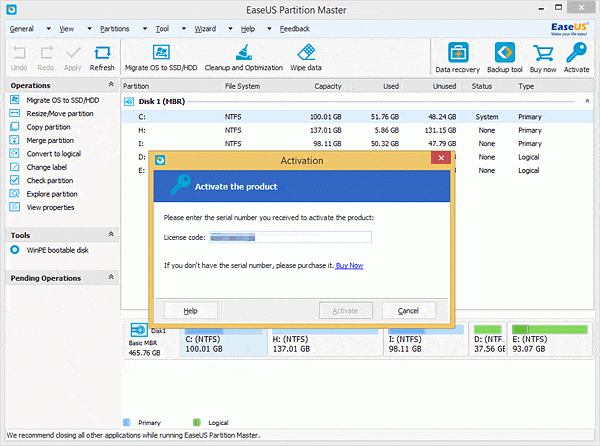The image size is (600, 446).
Task: Select the I: partition row
Action: pos(357,143)
